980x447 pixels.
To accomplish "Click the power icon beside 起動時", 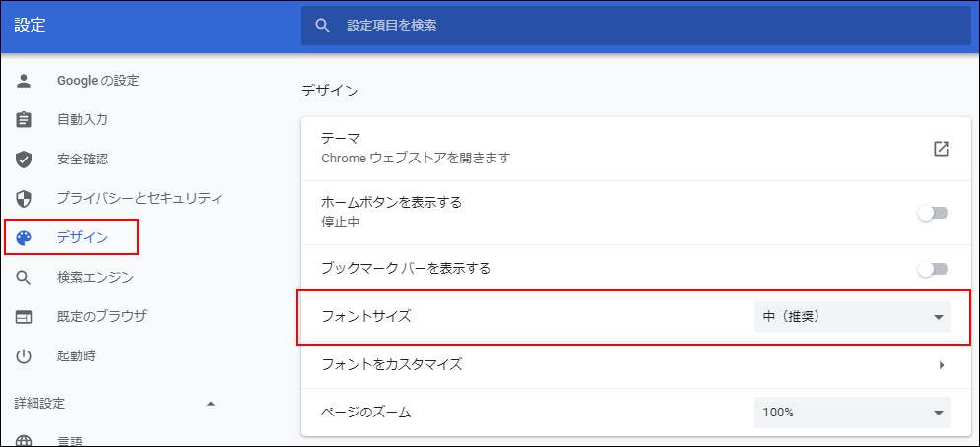I will [25, 355].
